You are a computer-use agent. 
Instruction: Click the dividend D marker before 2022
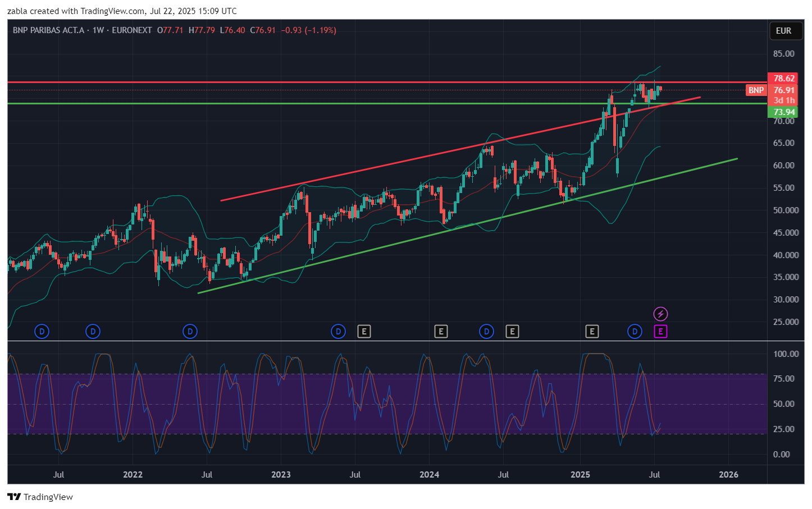click(93, 332)
